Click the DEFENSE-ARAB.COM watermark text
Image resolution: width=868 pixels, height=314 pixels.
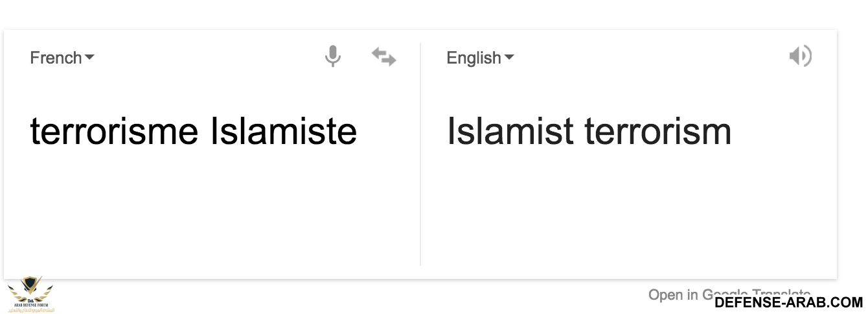(788, 302)
